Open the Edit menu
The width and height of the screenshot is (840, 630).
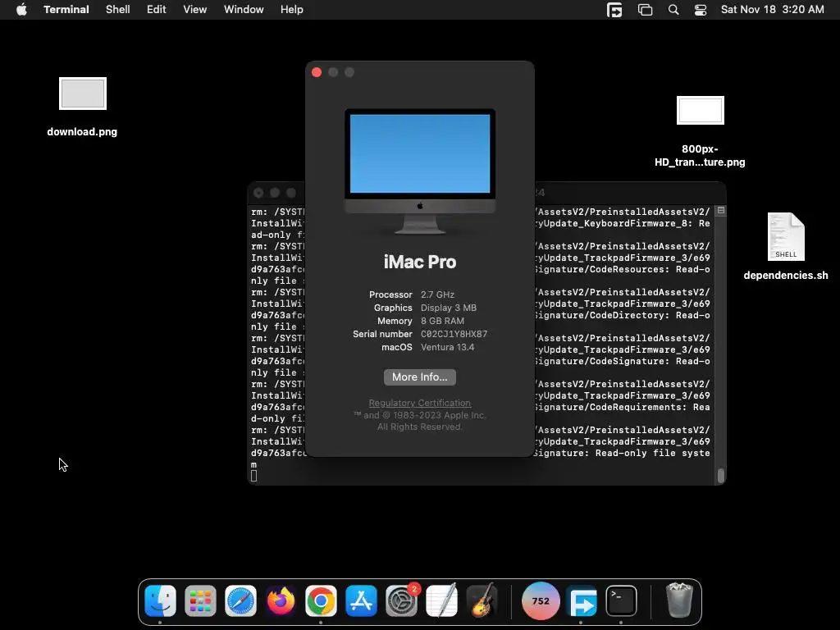click(x=157, y=9)
